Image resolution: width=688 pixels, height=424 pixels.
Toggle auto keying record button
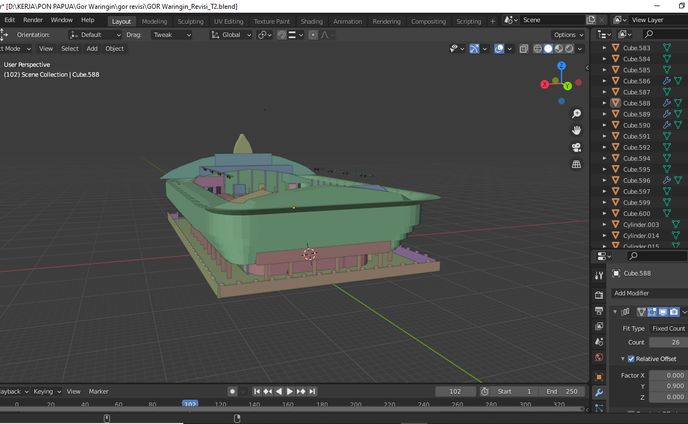(x=233, y=391)
